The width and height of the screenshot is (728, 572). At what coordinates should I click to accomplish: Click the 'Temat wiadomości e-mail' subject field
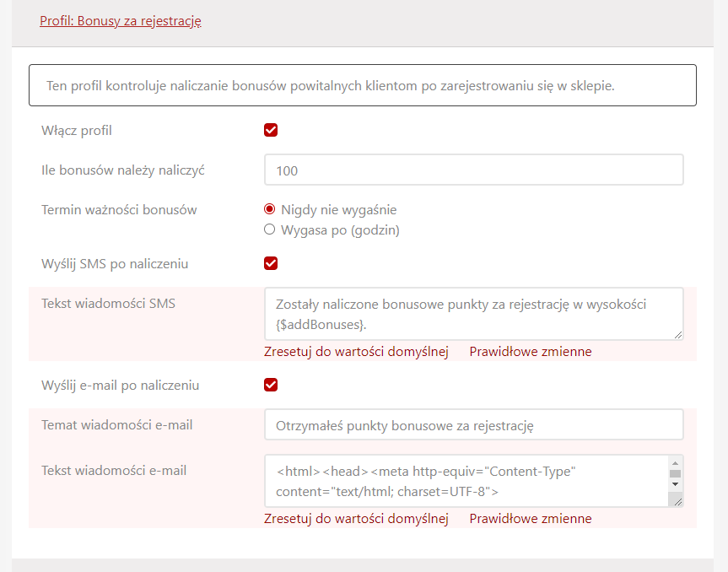pyautogui.click(x=473, y=425)
